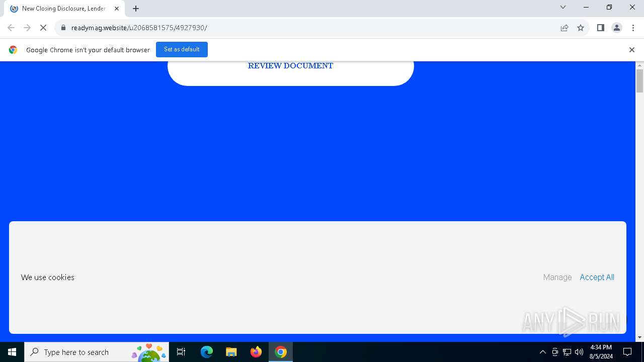Open Task View from the taskbar
Viewport: 644px width, 362px height.
181,352
